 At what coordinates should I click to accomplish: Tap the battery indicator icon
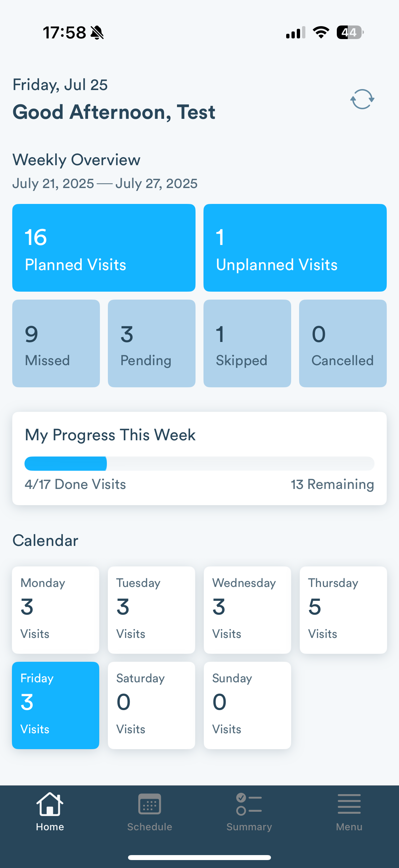tap(350, 33)
